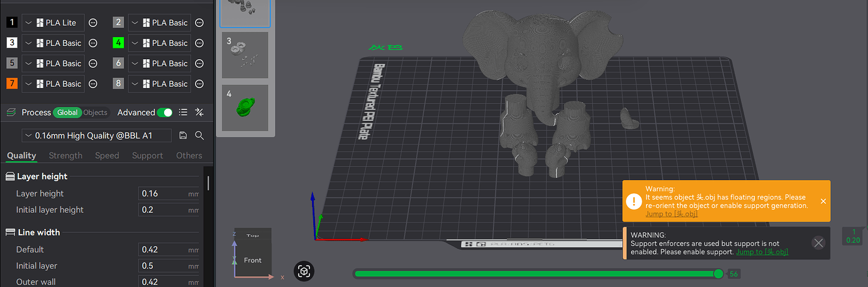Click the vertical layer slider marker 0.20
Screen dimensions: 868x287
coord(854,236)
